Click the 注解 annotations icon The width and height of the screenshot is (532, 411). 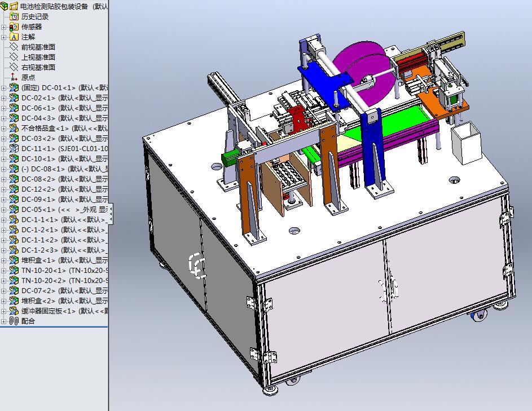(14, 37)
